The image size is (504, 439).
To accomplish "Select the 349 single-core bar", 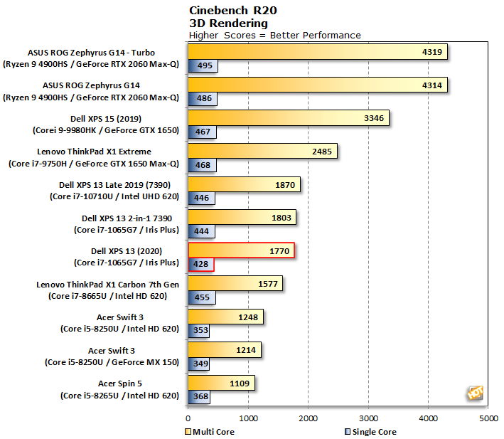I will coord(198,364).
